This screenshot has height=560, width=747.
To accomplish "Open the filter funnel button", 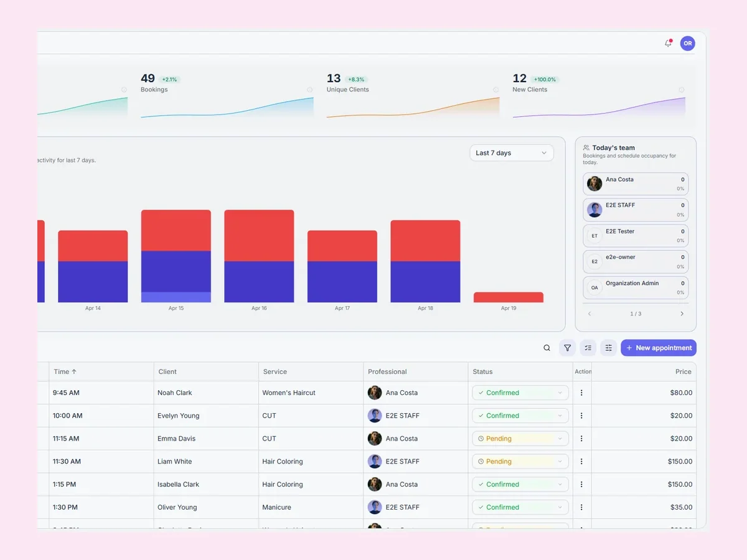I will (x=567, y=348).
